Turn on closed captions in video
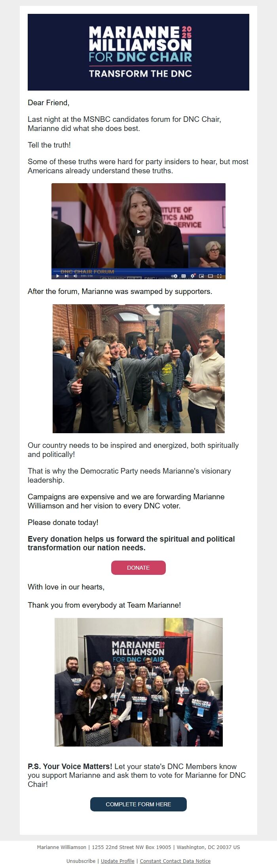Image resolution: width=277 pixels, height=868 pixels. 184,276
